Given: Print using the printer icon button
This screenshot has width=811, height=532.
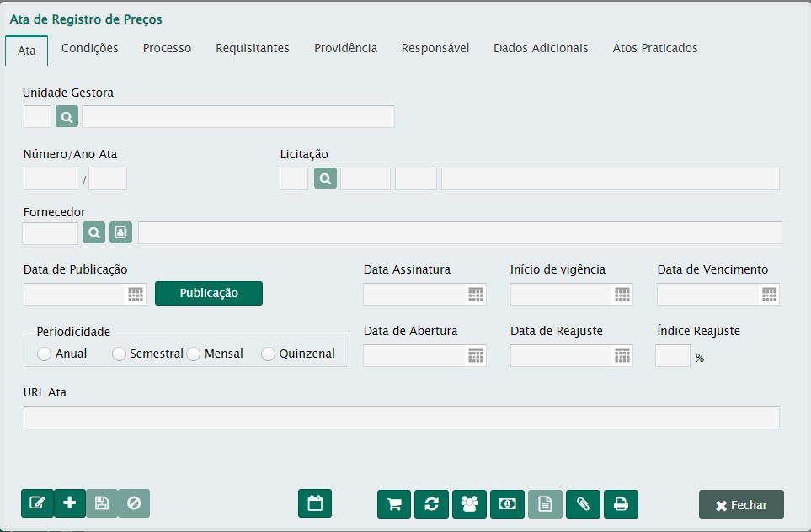Looking at the screenshot, I should [621, 503].
